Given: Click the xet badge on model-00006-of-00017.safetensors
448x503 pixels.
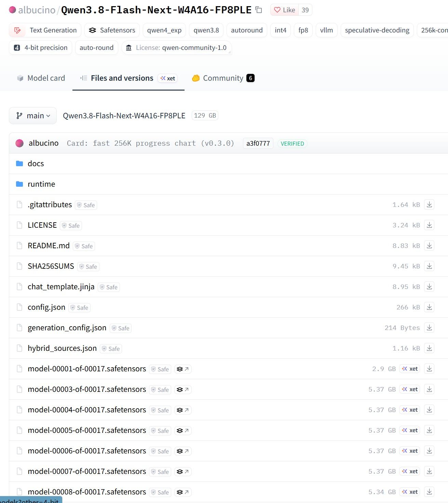Looking at the screenshot, I should [x=410, y=451].
